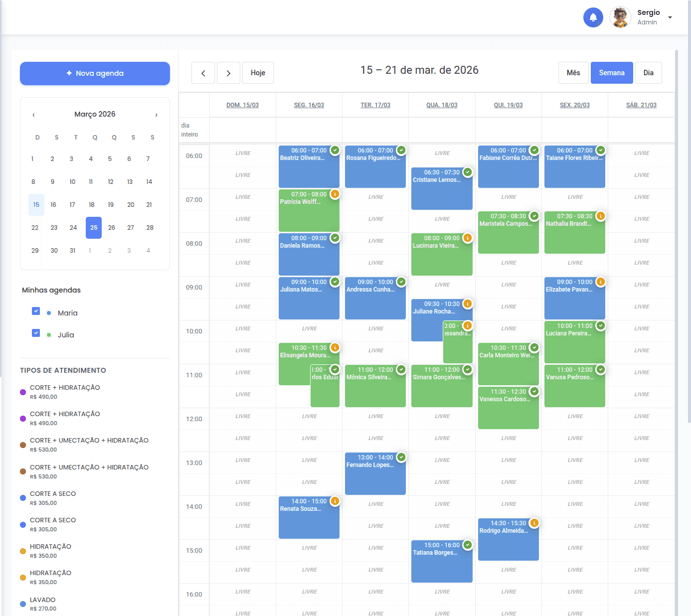Click pending info icon on Nathalia Brandt appointment

601,216
